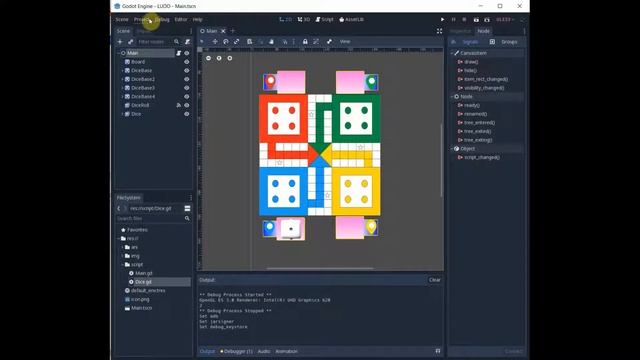Collapse the Object signals section
This screenshot has width=640, height=360.
click(452, 149)
